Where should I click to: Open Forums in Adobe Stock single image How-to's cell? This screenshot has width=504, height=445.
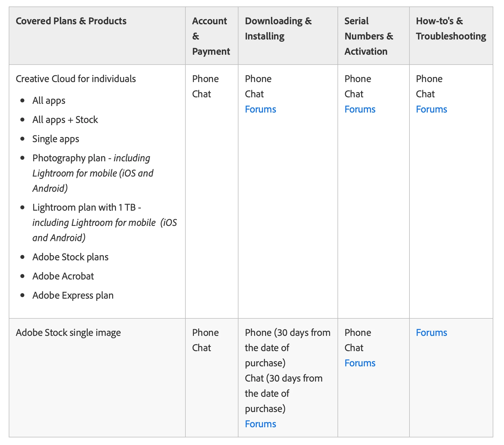(x=431, y=332)
